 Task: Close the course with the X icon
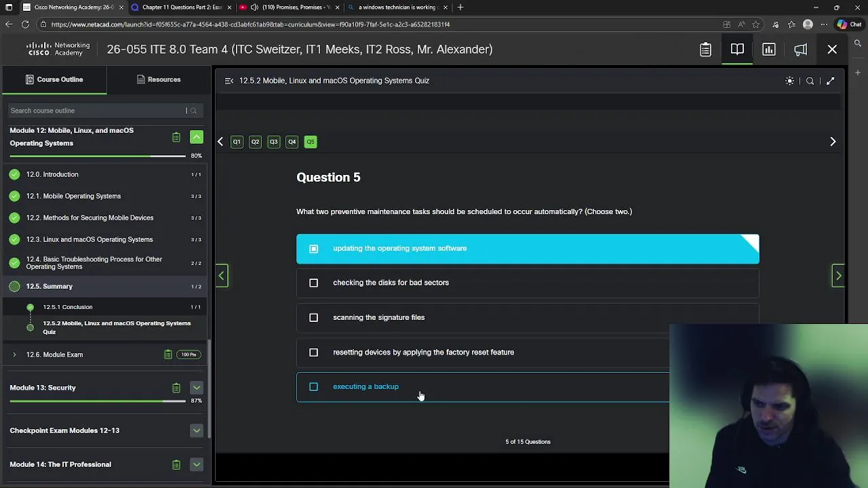point(832,49)
